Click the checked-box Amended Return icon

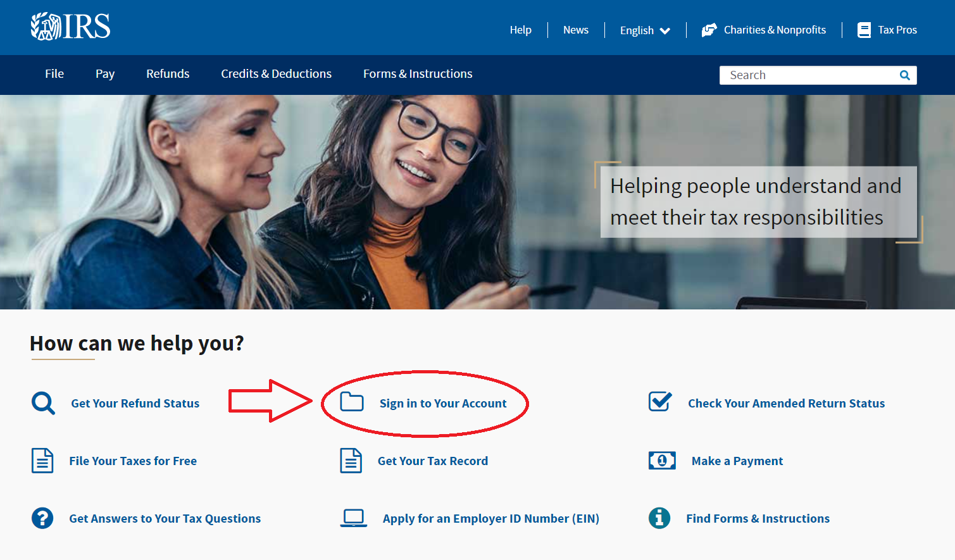pyautogui.click(x=659, y=401)
